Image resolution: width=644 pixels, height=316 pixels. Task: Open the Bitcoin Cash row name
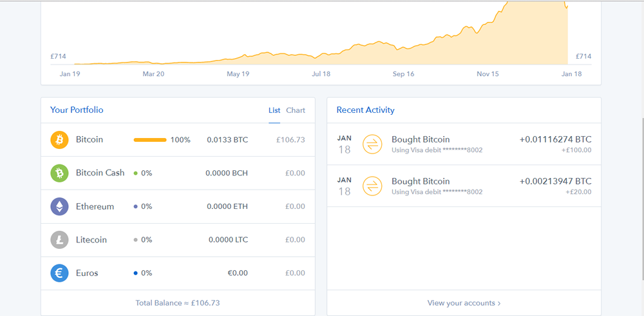pyautogui.click(x=100, y=173)
